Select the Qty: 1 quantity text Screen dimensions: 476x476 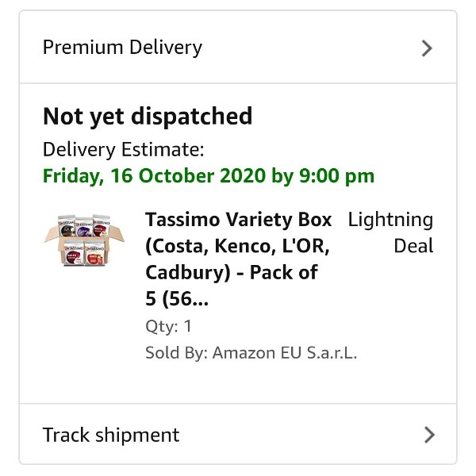[x=168, y=327]
